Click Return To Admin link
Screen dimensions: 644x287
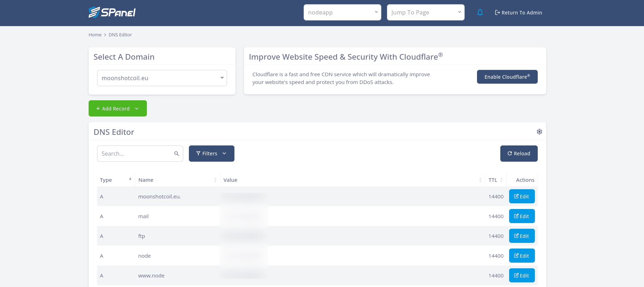click(518, 13)
